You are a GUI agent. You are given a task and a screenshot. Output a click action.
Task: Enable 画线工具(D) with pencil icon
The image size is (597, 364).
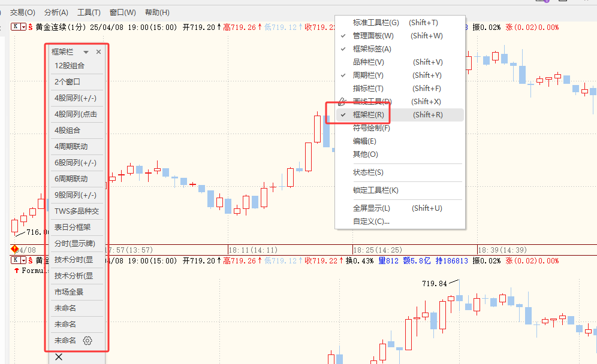[x=400, y=102]
